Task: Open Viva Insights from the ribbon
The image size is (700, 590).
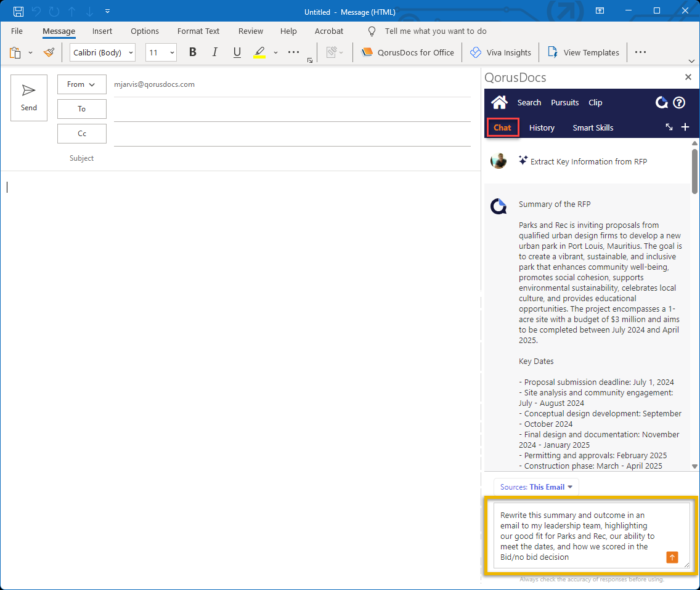Action: pos(500,52)
